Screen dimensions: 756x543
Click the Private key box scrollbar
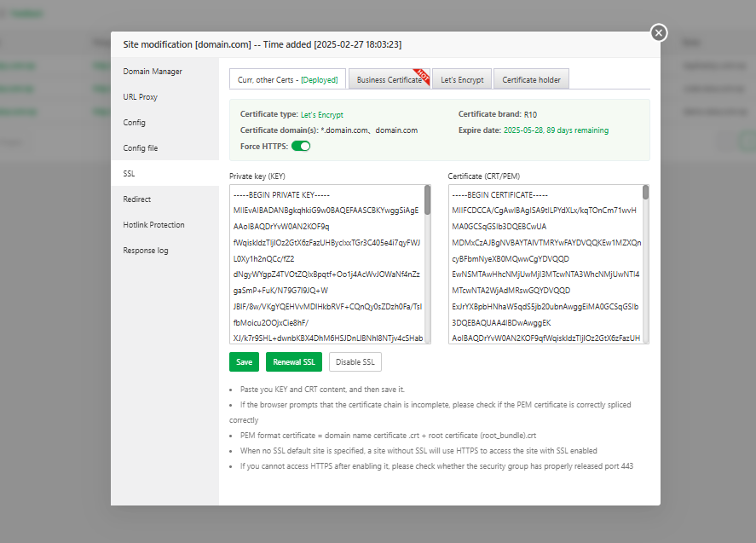point(427,201)
